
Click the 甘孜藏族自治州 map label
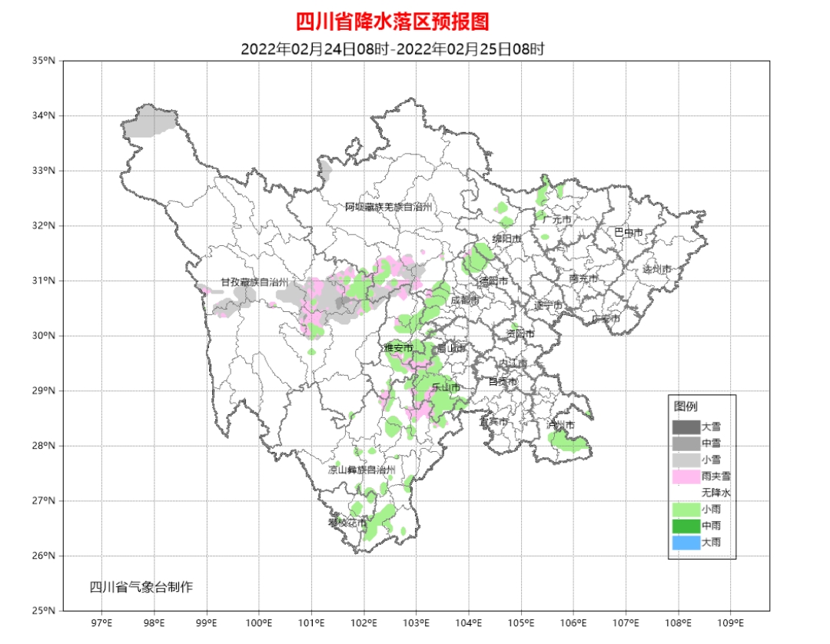254,283
